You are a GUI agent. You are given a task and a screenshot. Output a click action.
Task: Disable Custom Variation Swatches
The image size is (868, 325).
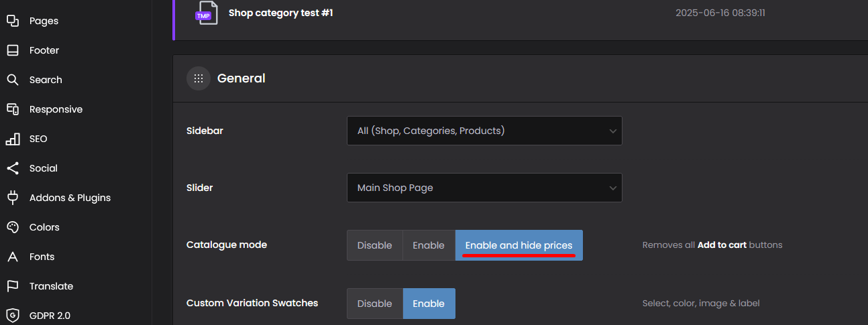click(374, 304)
